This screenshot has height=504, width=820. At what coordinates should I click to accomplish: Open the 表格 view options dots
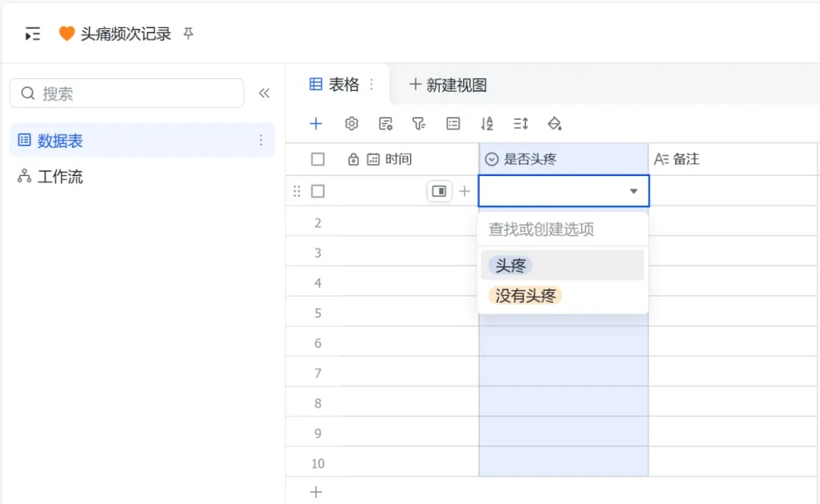point(371,84)
